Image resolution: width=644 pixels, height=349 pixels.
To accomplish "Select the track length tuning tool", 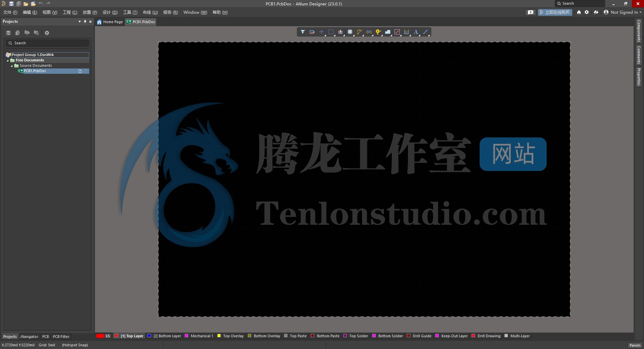I will pos(369,32).
